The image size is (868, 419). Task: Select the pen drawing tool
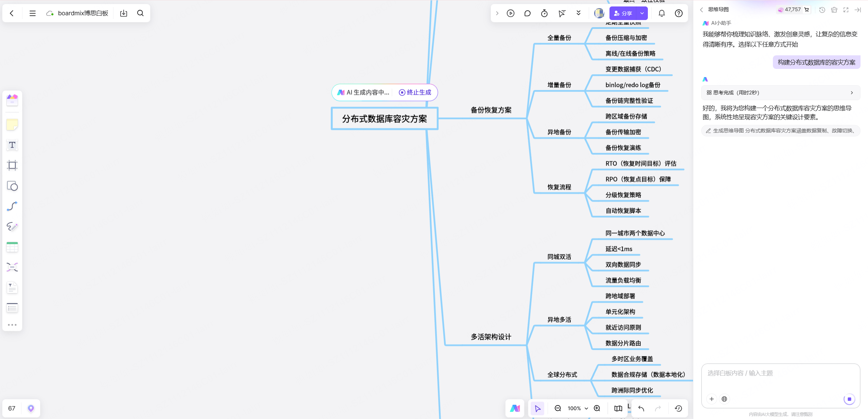pyautogui.click(x=12, y=226)
